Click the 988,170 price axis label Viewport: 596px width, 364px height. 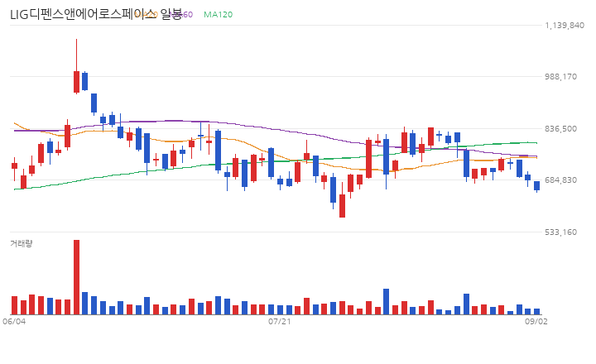(560, 77)
